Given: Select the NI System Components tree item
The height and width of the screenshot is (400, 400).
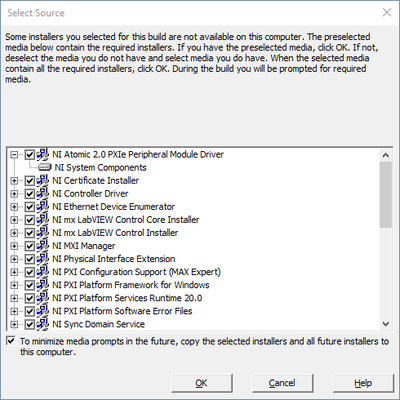Looking at the screenshot, I should 100,167.
